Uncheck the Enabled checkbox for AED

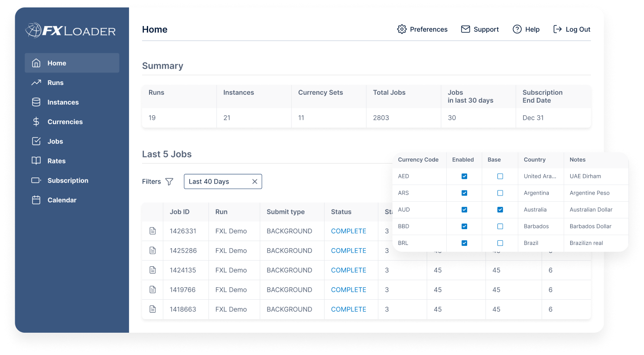464,177
